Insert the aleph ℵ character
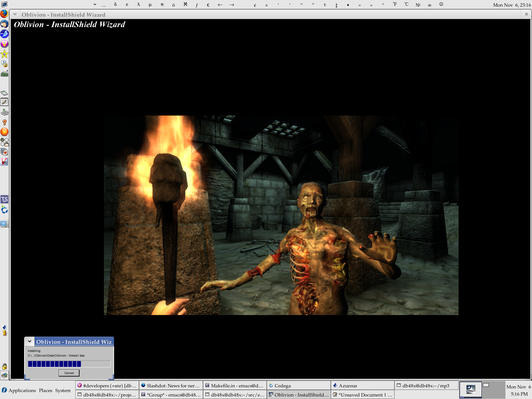This screenshot has width=532, height=399. pos(185,4)
